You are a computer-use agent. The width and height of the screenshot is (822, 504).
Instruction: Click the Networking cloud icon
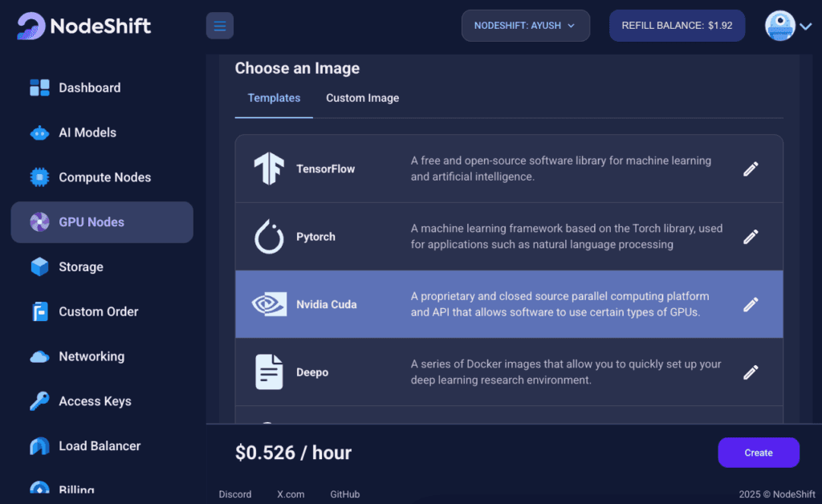click(39, 357)
